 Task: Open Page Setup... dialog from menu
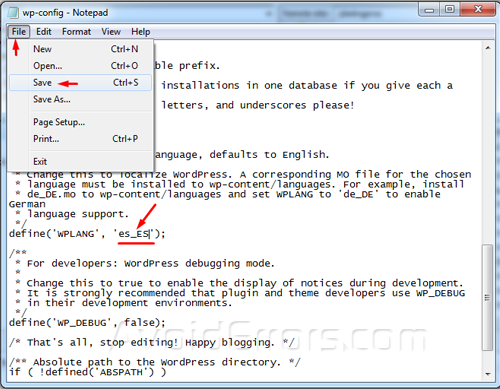80,122
